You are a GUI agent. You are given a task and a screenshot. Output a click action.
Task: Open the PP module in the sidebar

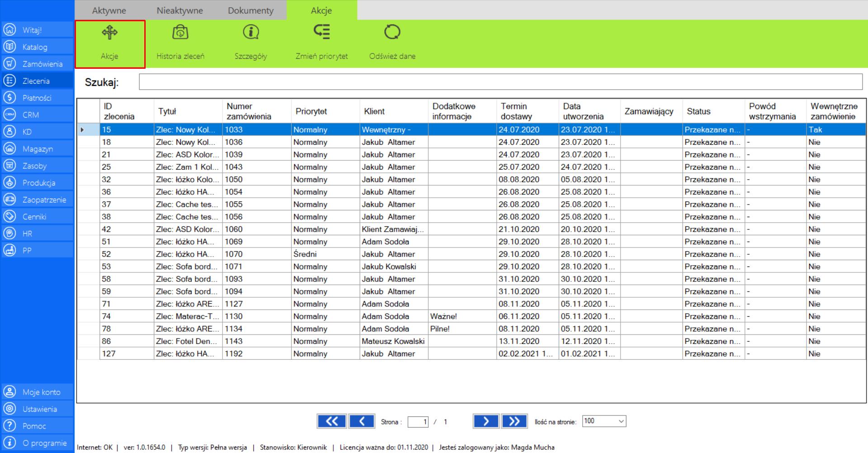point(37,251)
